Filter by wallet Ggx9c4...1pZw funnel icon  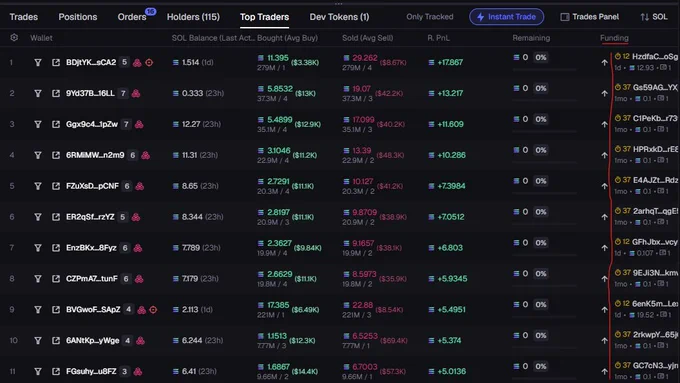[38, 124]
